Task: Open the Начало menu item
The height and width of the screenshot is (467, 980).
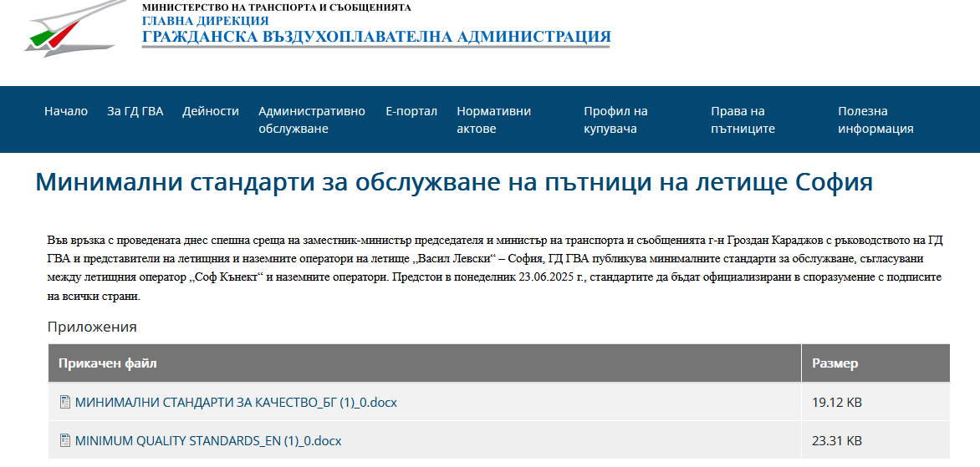Action: pos(65,111)
